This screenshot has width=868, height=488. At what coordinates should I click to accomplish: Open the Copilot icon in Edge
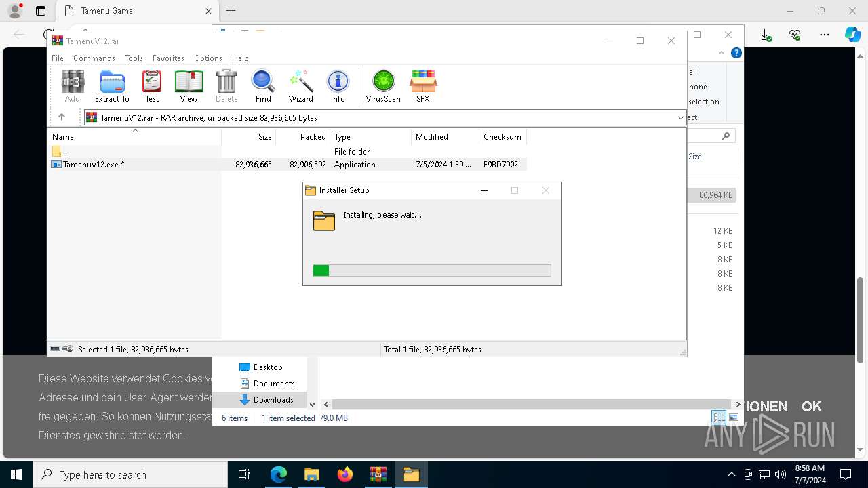coord(852,35)
